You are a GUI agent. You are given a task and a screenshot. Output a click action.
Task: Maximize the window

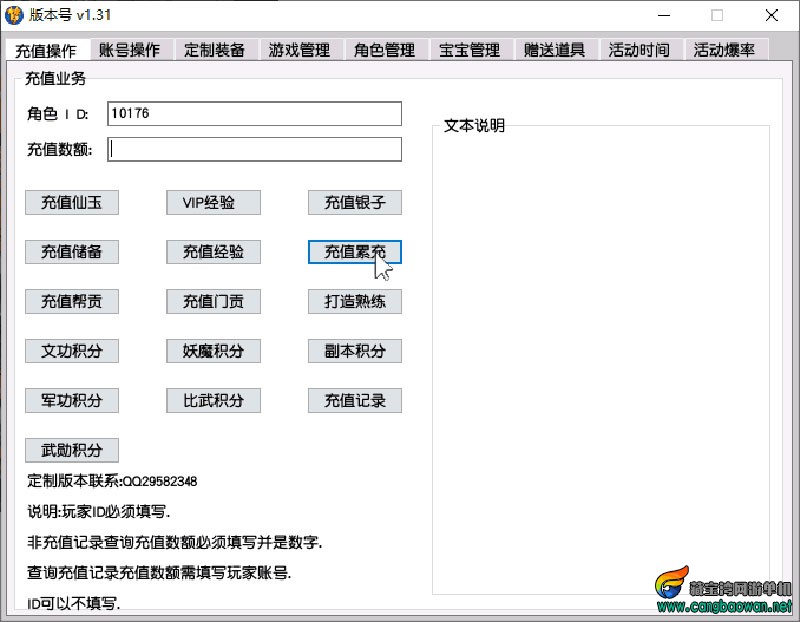(x=717, y=15)
